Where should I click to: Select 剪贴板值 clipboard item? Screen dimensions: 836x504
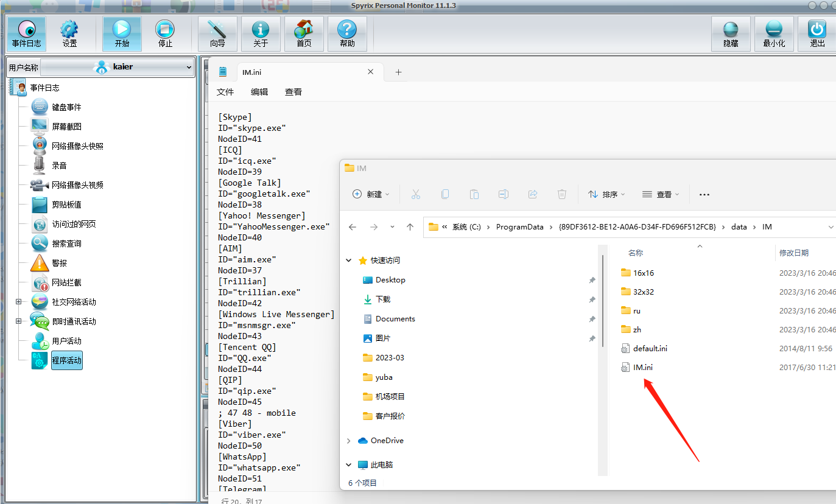click(66, 205)
